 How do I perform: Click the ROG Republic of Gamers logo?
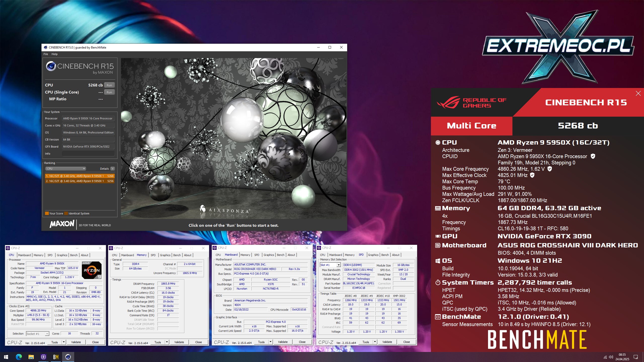pos(471,103)
